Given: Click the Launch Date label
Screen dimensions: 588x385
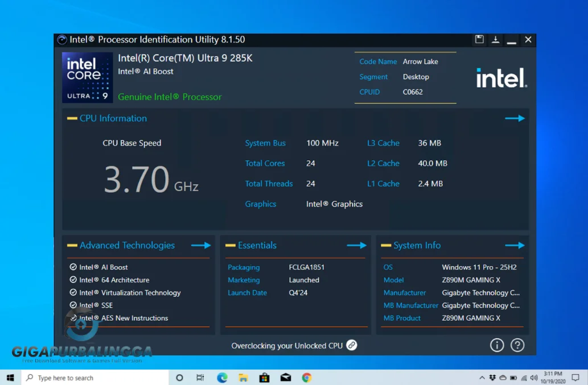Looking at the screenshot, I should pos(247,292).
